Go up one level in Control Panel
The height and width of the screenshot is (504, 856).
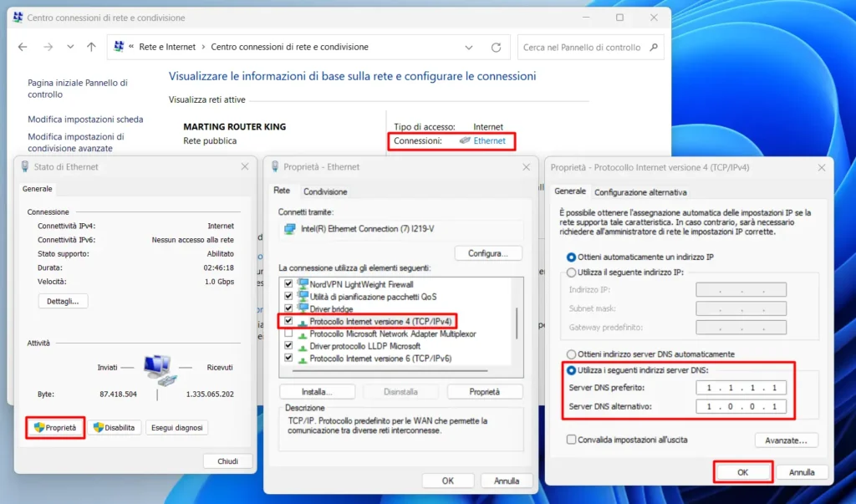(x=91, y=47)
